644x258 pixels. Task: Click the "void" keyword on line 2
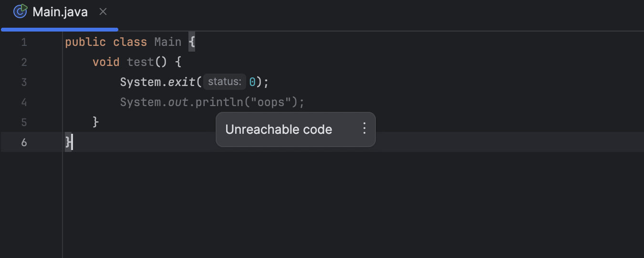[106, 62]
